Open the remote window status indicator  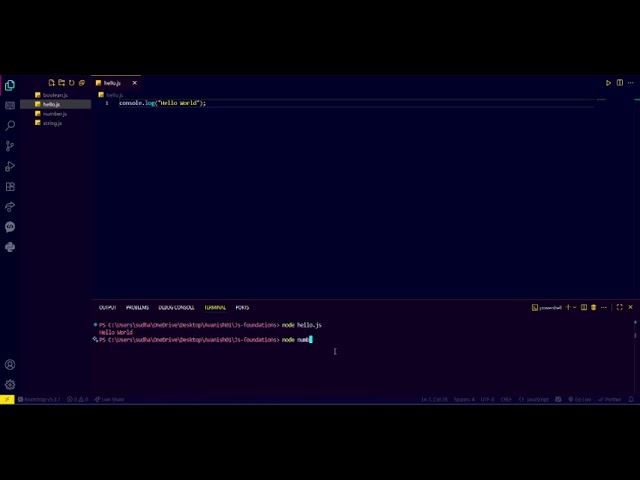coord(7,399)
